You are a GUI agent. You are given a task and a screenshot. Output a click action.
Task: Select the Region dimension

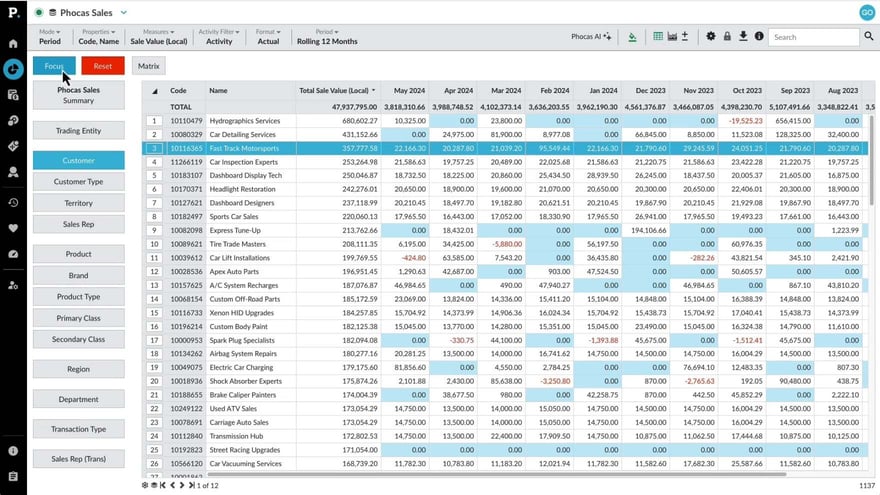[79, 369]
